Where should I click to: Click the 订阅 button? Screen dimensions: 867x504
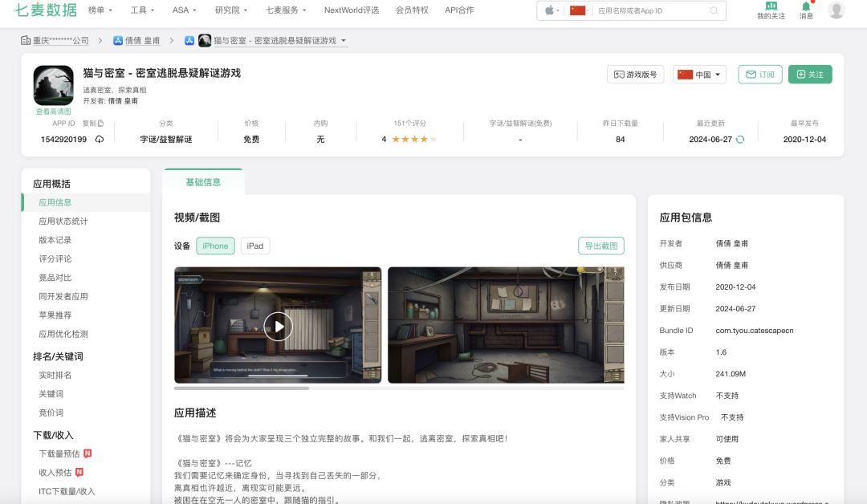pos(760,75)
